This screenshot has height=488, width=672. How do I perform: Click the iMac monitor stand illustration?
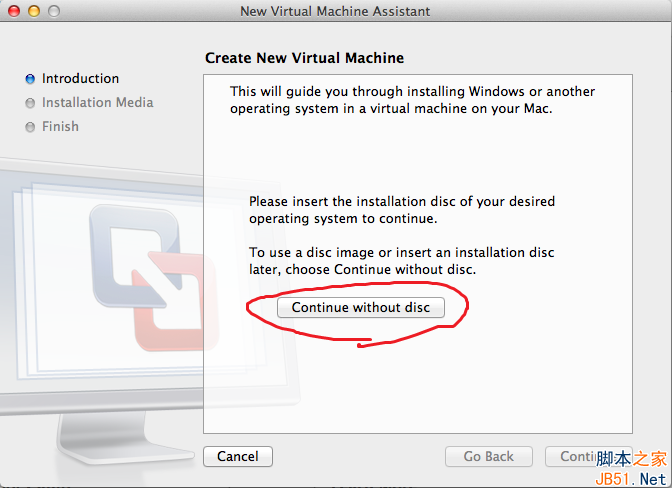click(x=98, y=435)
